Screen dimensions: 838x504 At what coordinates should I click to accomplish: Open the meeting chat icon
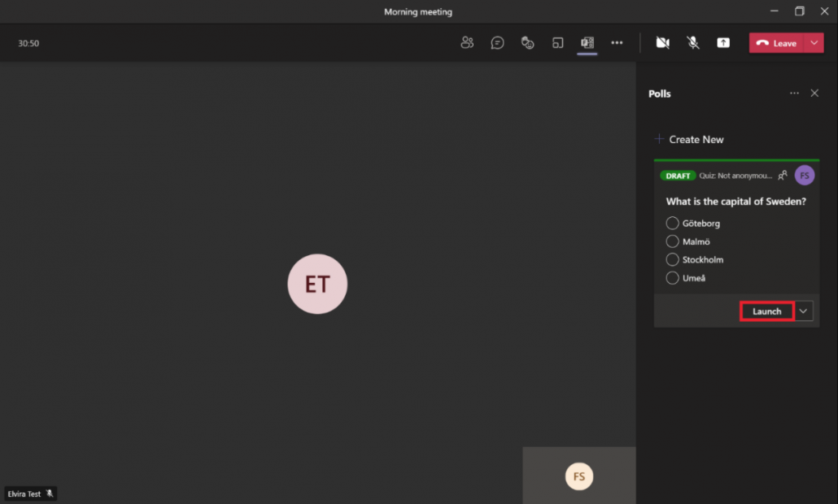point(497,43)
